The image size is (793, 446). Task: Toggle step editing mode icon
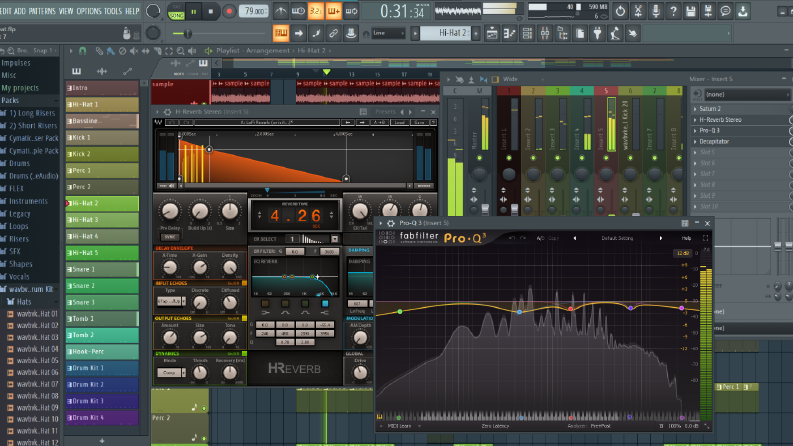click(x=316, y=33)
